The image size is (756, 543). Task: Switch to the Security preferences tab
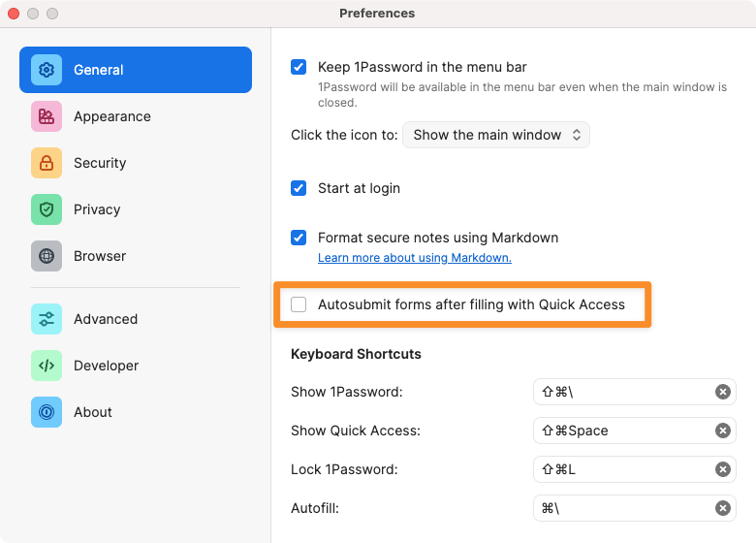tap(100, 163)
